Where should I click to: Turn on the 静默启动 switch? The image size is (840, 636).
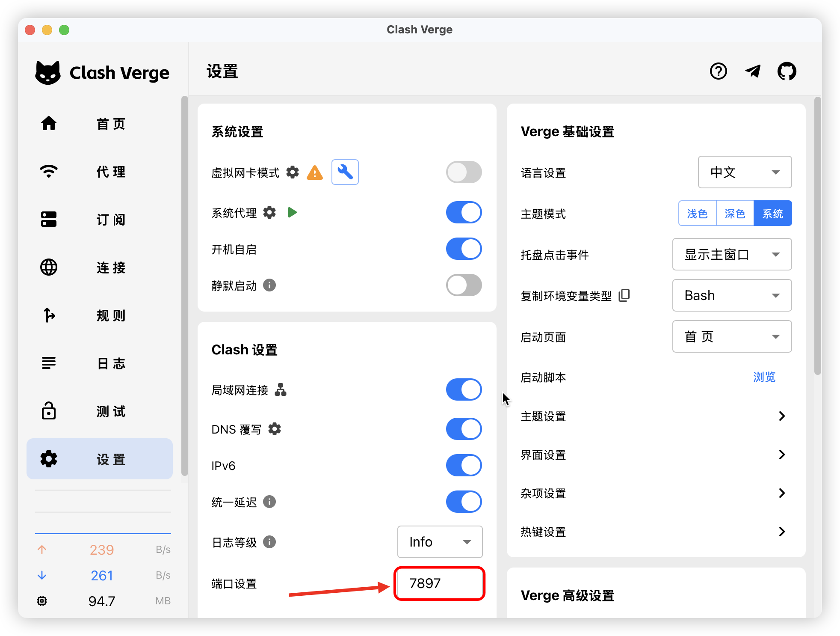pyautogui.click(x=464, y=285)
